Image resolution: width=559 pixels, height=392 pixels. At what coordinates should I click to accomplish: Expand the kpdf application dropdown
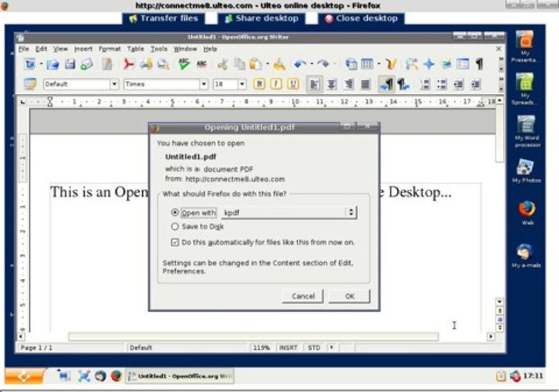tap(351, 213)
